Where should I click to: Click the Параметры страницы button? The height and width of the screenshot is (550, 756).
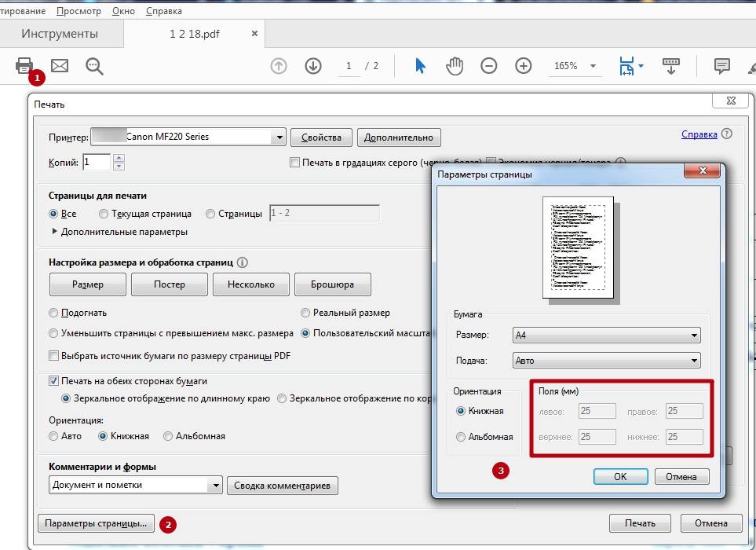(96, 523)
